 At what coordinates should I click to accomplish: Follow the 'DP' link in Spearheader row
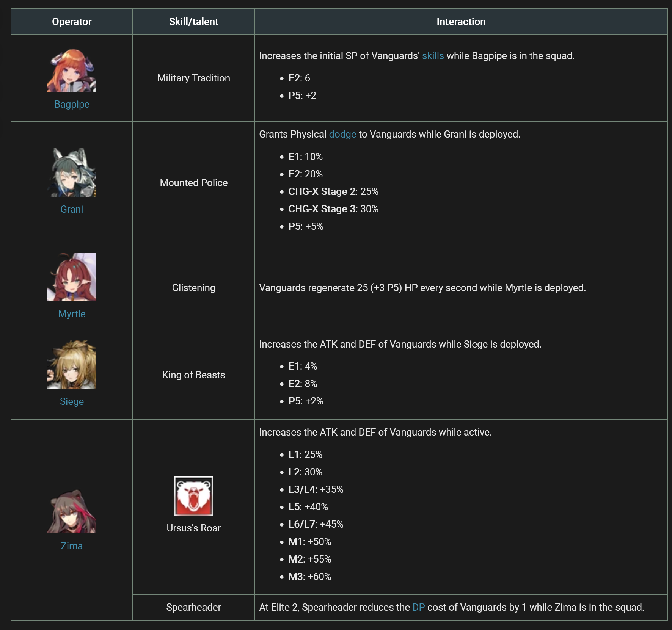point(418,607)
